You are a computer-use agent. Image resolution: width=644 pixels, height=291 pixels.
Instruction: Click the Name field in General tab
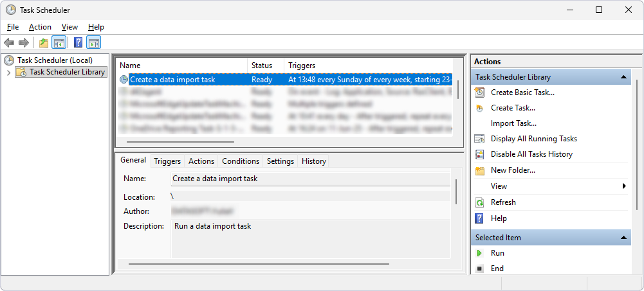coord(311,179)
